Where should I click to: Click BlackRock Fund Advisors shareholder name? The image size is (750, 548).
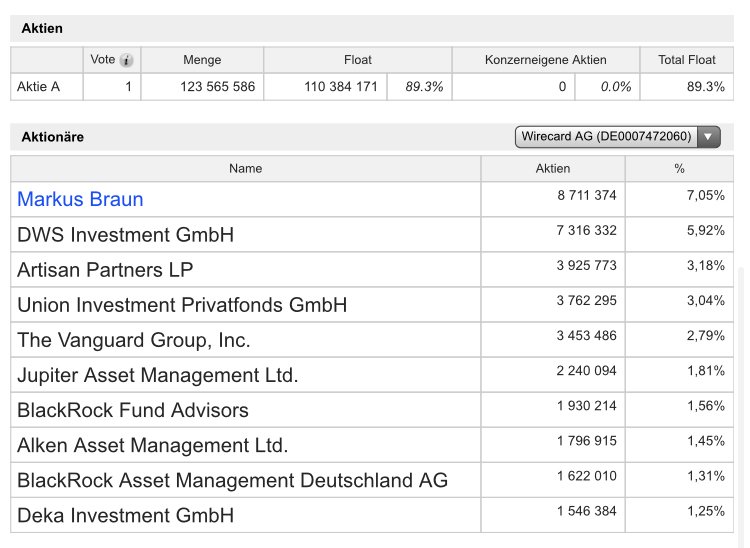(x=132, y=410)
